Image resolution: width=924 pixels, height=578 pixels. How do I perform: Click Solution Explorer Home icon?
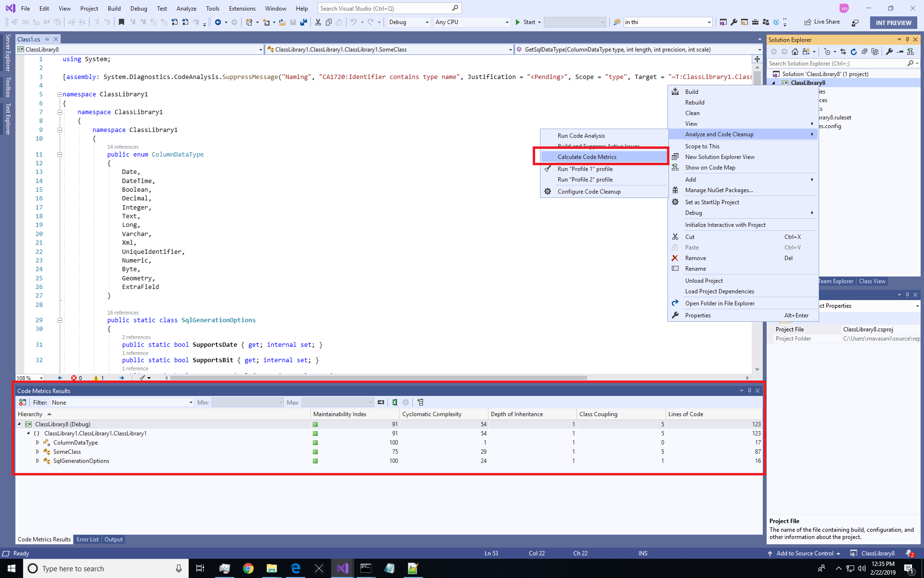coord(795,52)
